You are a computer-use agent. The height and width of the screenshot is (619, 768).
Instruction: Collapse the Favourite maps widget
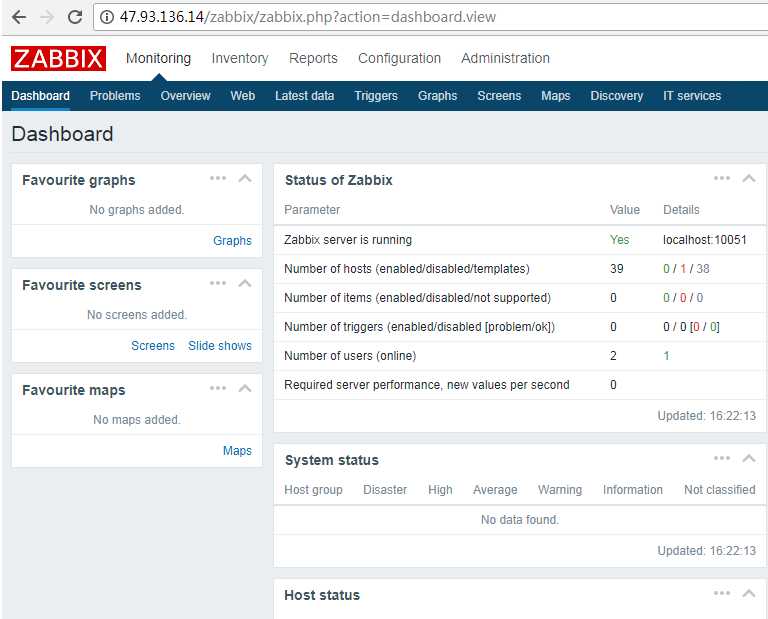[x=245, y=388]
